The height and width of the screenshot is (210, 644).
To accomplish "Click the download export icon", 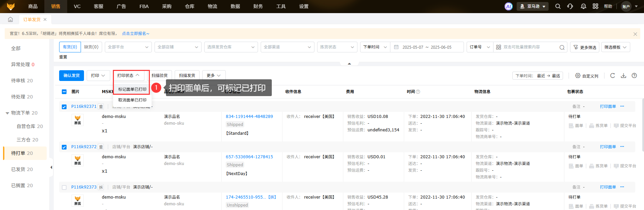I will click(624, 76).
